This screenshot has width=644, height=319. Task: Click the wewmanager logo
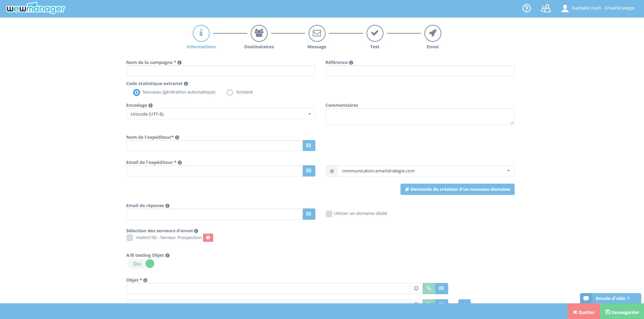(x=36, y=8)
